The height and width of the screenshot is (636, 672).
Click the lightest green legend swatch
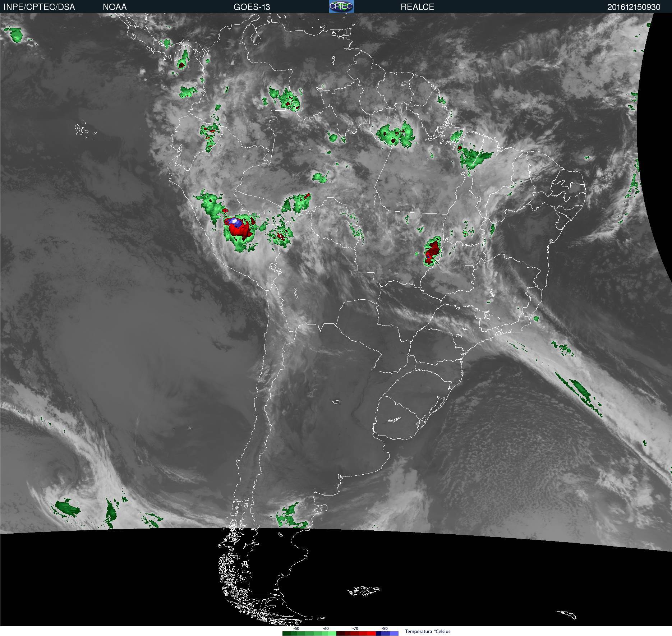[x=332, y=633]
